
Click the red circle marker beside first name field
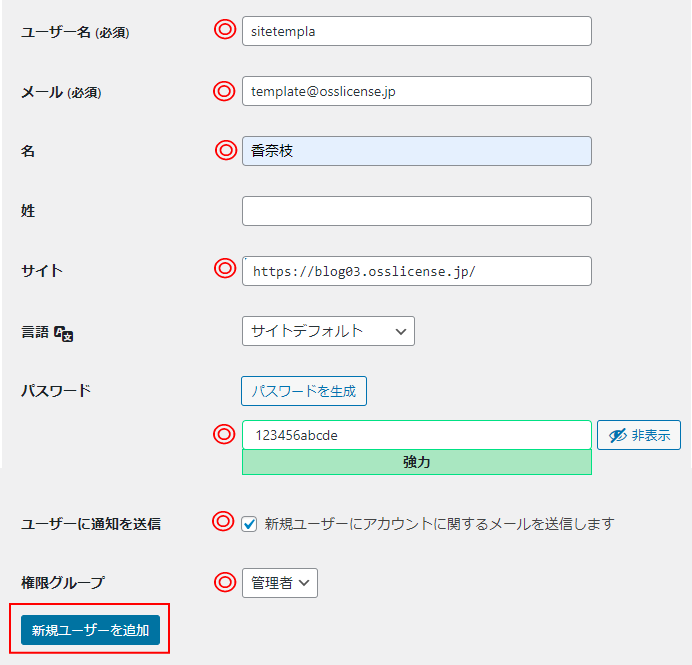225,150
